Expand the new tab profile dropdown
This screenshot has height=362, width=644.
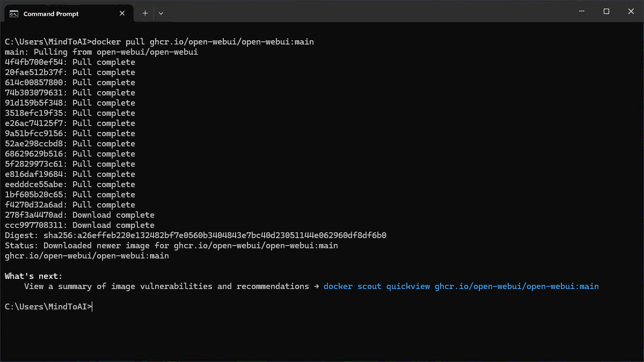pos(161,13)
